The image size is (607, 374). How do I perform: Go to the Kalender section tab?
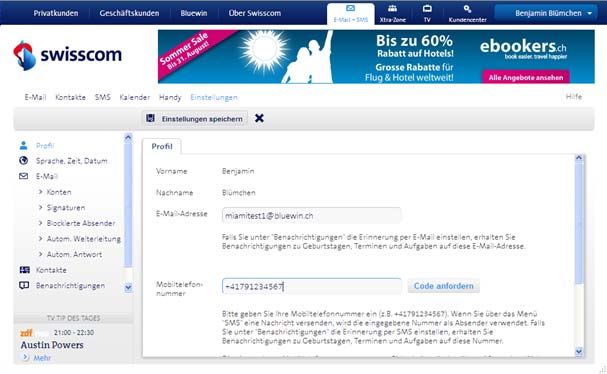tap(135, 97)
